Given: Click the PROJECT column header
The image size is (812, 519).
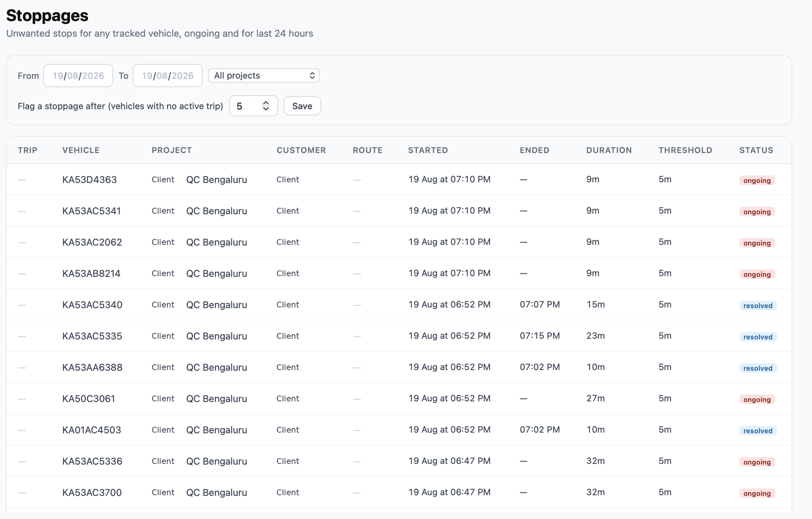Looking at the screenshot, I should [172, 150].
